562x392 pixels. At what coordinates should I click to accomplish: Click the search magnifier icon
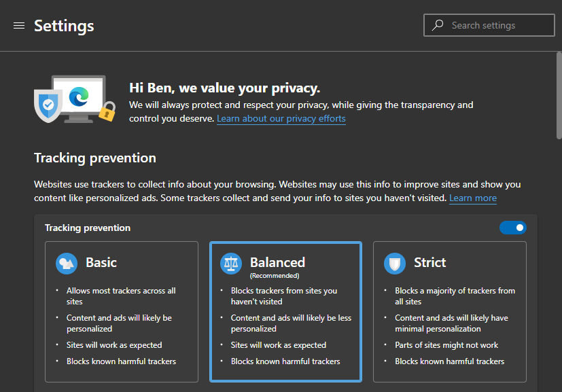438,25
